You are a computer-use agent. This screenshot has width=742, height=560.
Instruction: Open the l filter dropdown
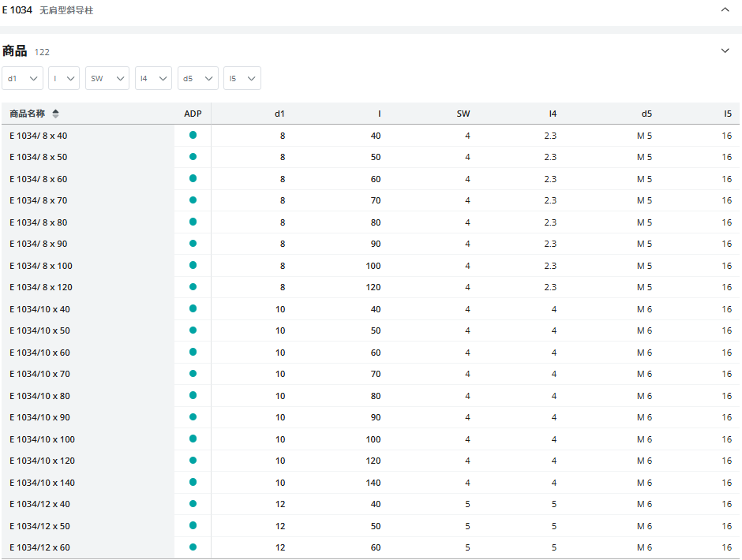(x=63, y=78)
